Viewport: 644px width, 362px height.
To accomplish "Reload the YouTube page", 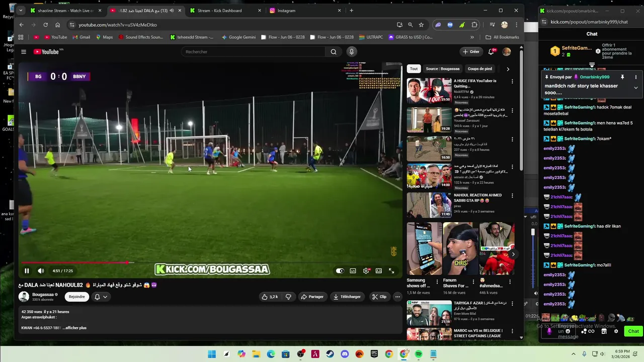I will [46, 25].
